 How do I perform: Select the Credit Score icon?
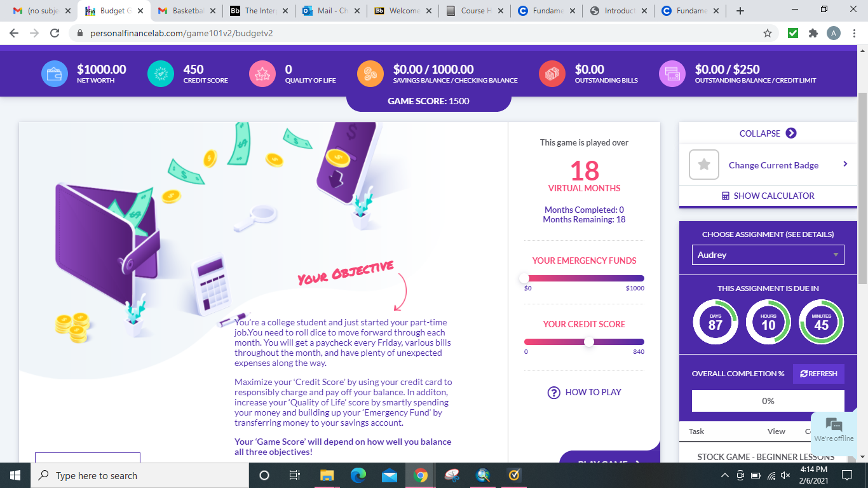(160, 72)
